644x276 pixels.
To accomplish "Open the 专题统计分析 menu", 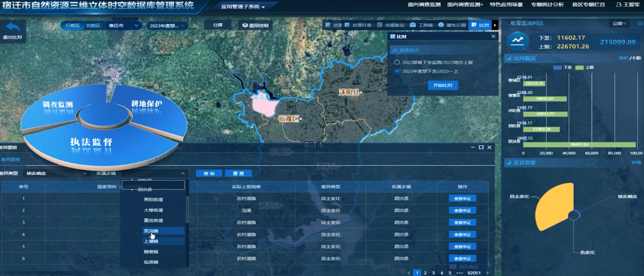I will coord(547,5).
